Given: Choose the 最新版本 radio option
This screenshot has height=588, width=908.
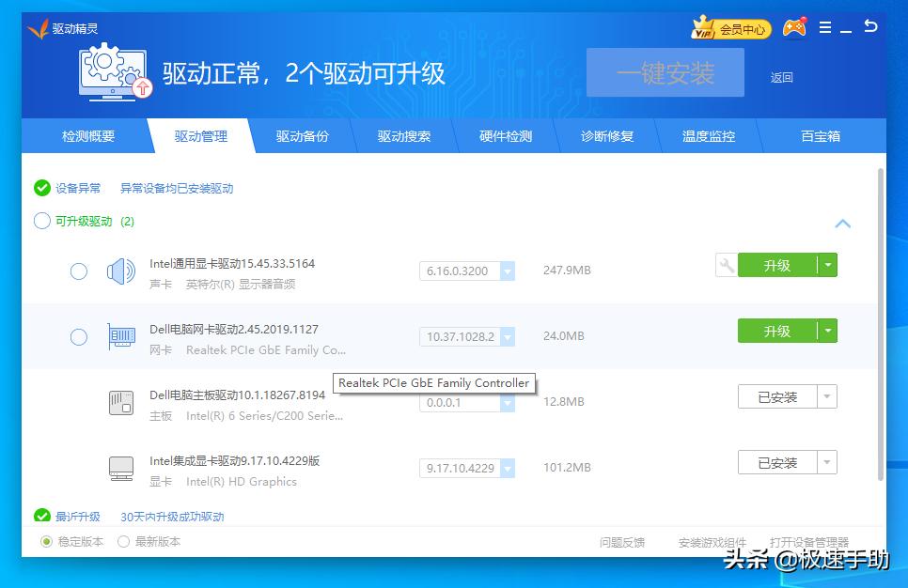Looking at the screenshot, I should [124, 542].
